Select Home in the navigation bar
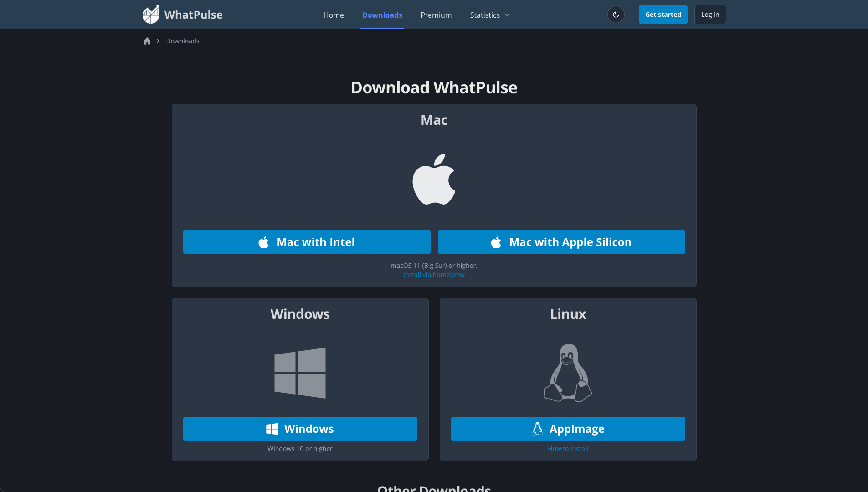 (x=333, y=15)
